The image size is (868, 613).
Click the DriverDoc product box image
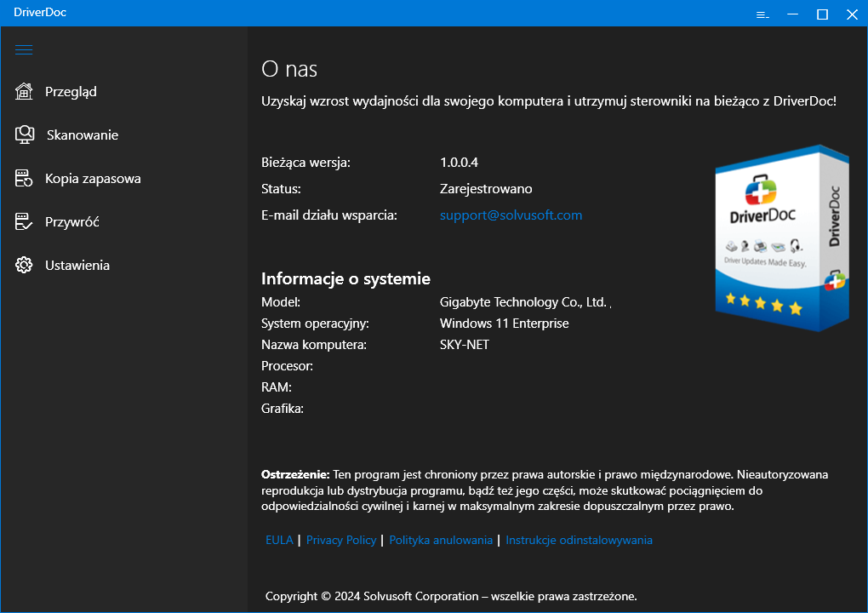click(x=782, y=238)
